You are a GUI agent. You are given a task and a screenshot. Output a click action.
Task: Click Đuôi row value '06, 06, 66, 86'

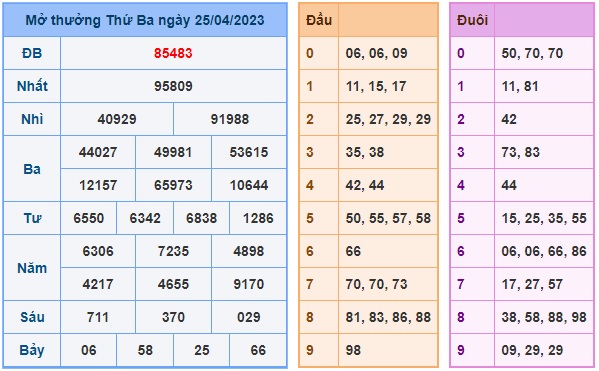[x=544, y=251]
